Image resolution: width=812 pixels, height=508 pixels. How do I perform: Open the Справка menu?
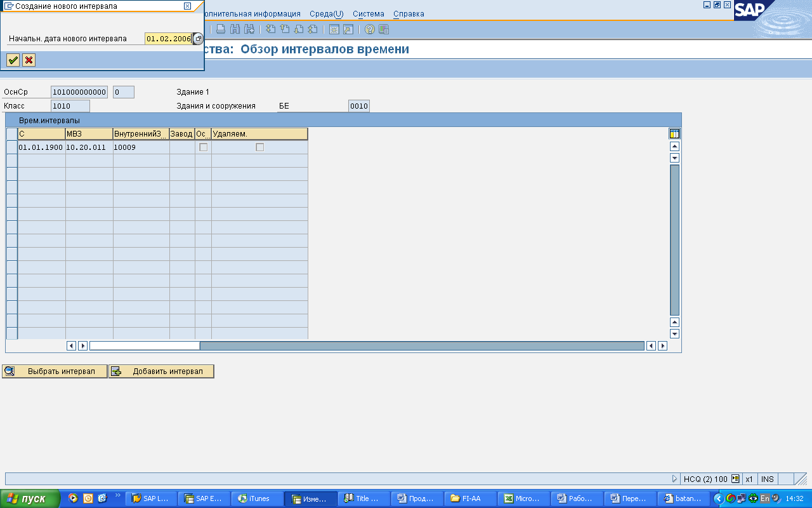(x=409, y=14)
